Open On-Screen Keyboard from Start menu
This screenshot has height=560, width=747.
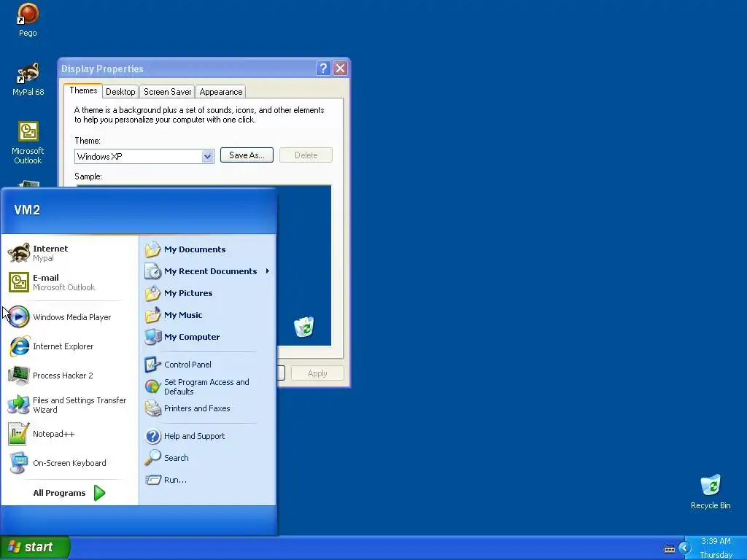70,463
